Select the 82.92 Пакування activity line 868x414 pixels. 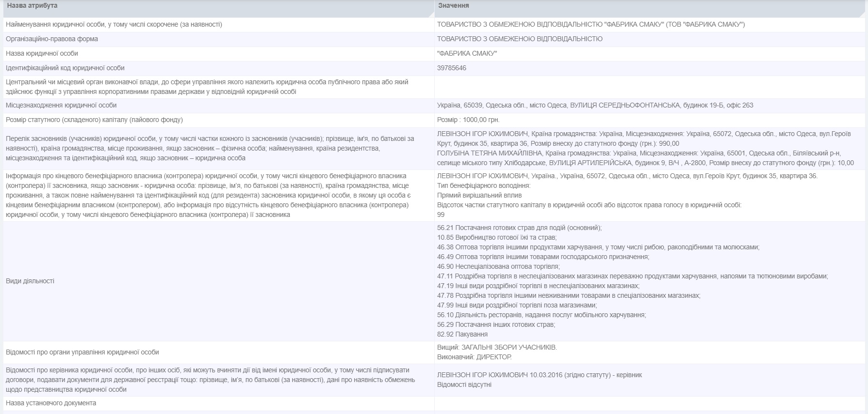tap(462, 335)
